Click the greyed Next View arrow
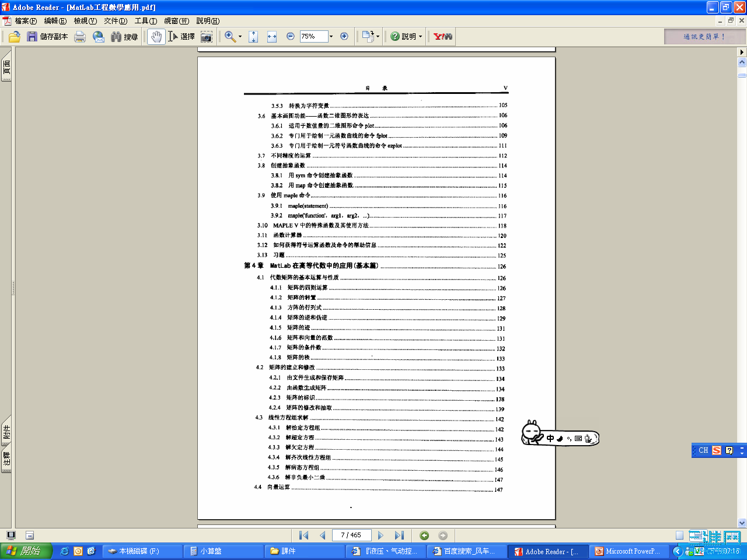The image size is (747, 560). coord(443,535)
